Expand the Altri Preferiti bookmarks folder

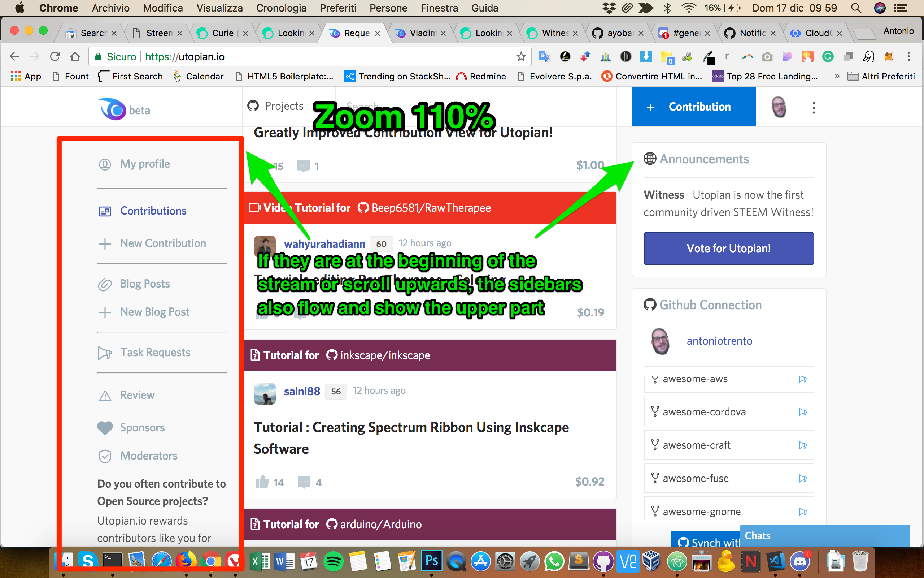881,77
